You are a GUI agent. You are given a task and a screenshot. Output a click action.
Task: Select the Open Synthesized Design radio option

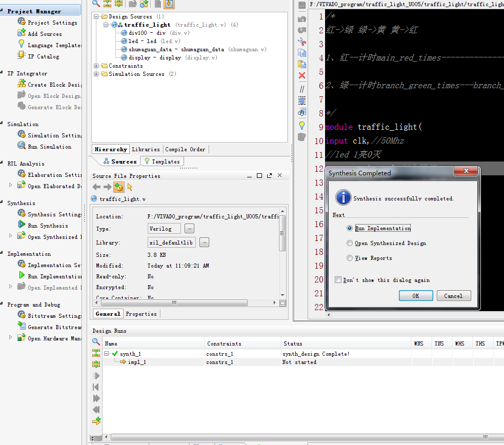click(350, 243)
